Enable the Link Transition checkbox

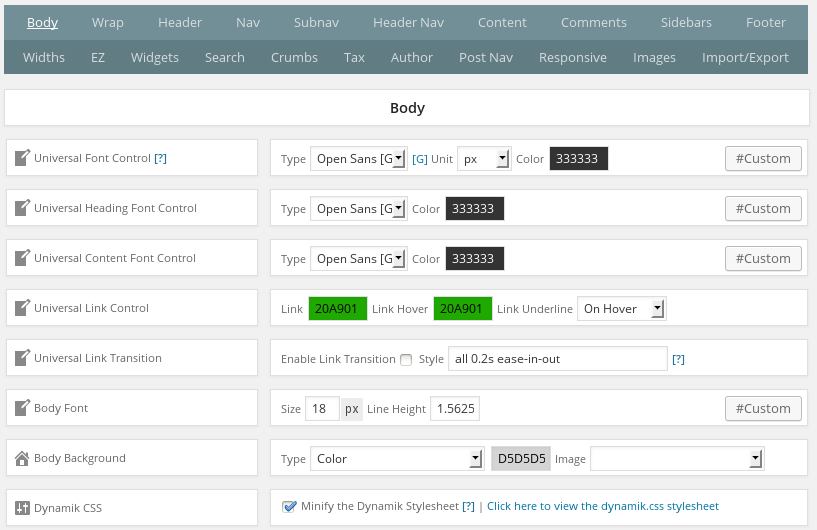coord(406,359)
